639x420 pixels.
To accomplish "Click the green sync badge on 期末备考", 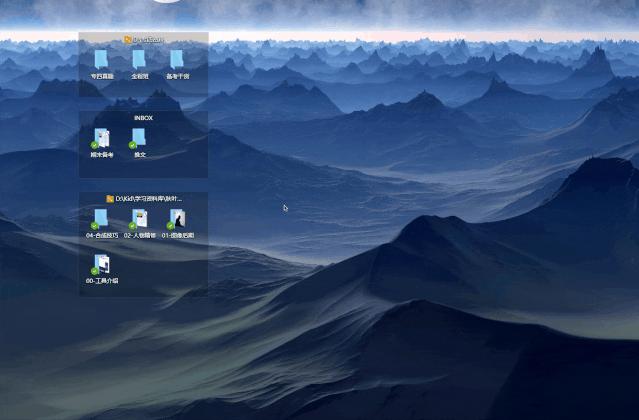I will pos(94,145).
